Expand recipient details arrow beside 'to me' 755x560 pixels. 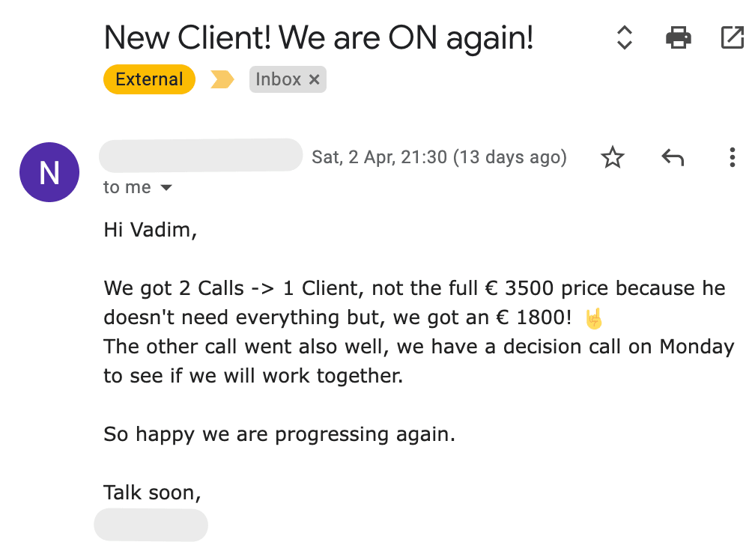coord(166,188)
